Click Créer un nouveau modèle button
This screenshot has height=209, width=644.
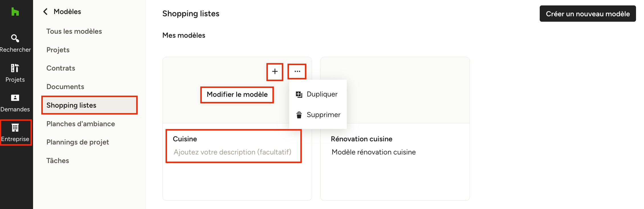pos(588,13)
